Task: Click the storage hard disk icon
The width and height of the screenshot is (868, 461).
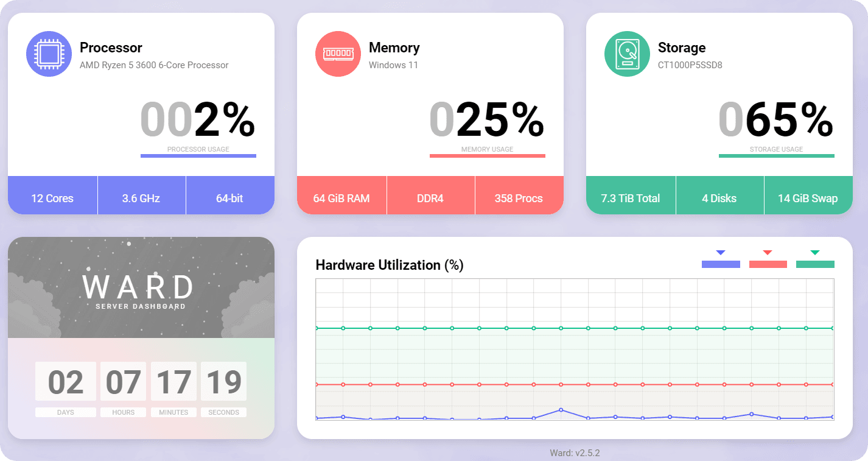Action: [627, 54]
